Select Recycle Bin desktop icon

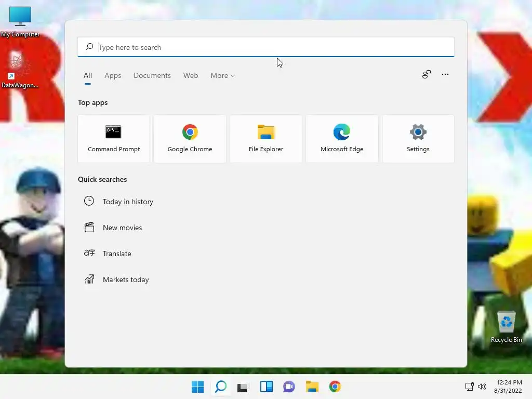click(x=506, y=327)
